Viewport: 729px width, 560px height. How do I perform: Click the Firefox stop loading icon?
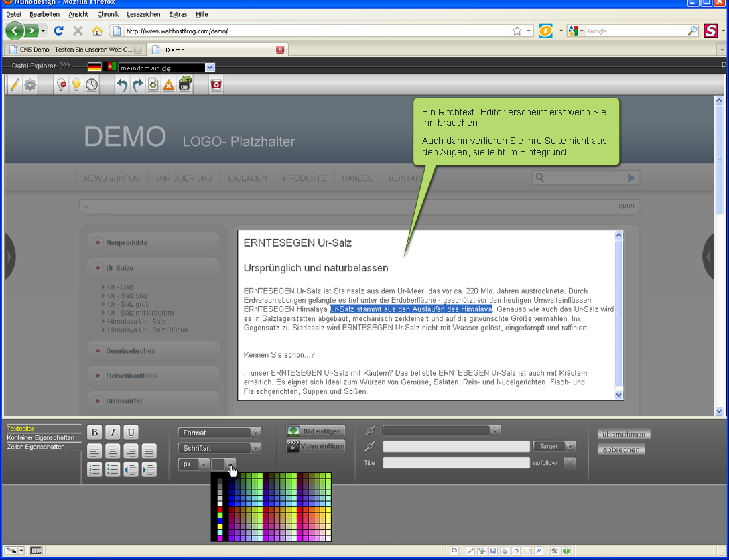[78, 31]
